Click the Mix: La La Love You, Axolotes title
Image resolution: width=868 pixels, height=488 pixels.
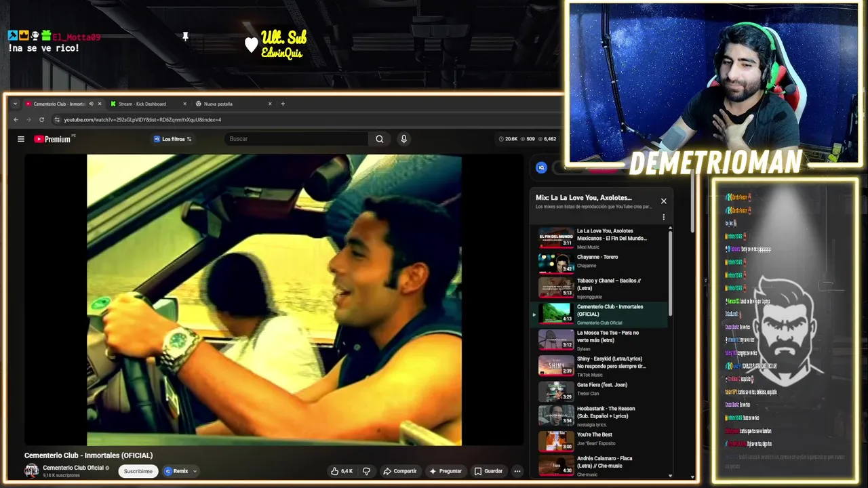(584, 198)
